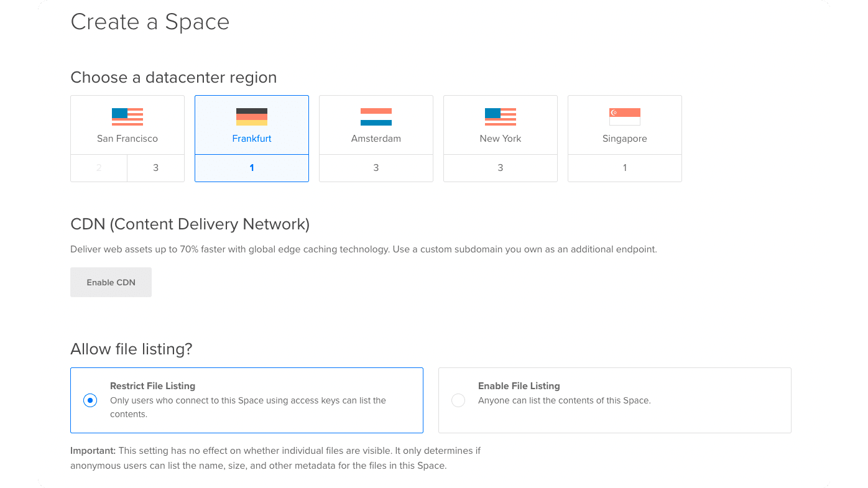Select Enable File Listing radio button
This screenshot has height=488, width=868.
tap(458, 400)
